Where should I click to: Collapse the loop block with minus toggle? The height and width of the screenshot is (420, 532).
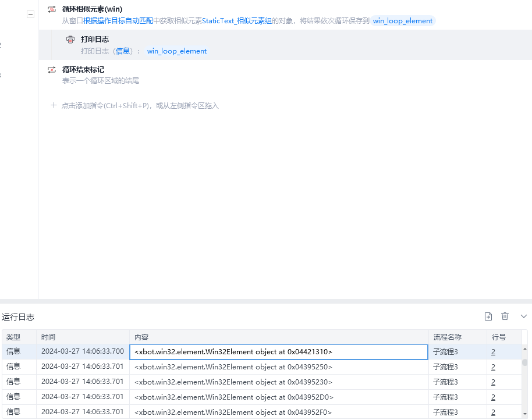30,14
